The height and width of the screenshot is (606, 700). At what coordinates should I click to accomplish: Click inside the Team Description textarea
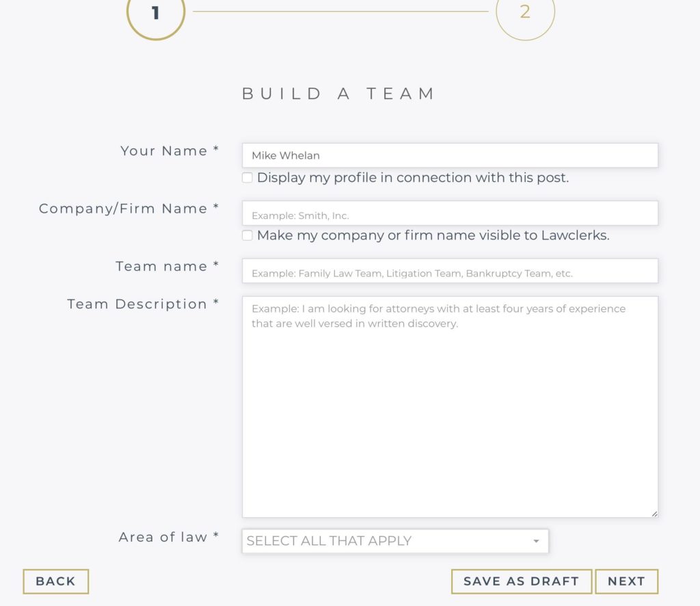click(450, 410)
